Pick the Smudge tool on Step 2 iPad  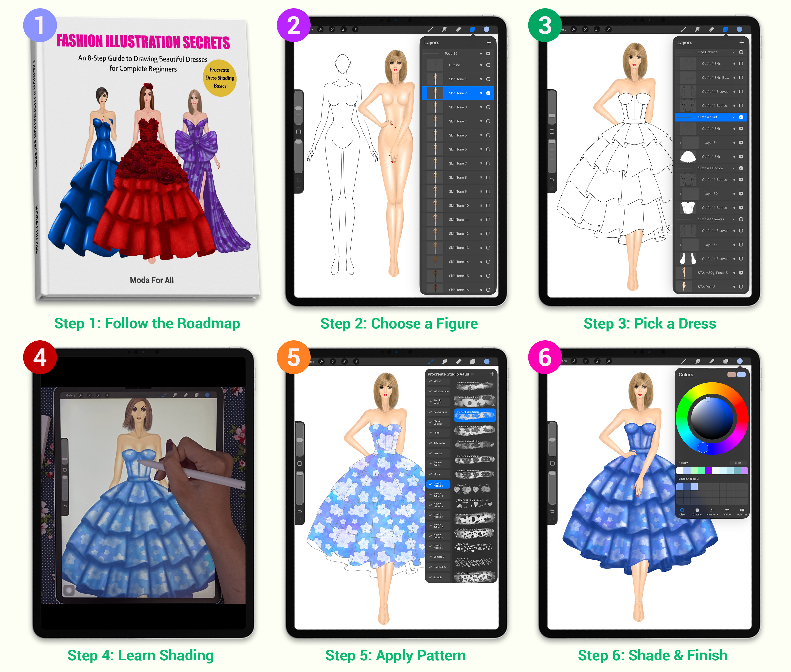point(444,29)
